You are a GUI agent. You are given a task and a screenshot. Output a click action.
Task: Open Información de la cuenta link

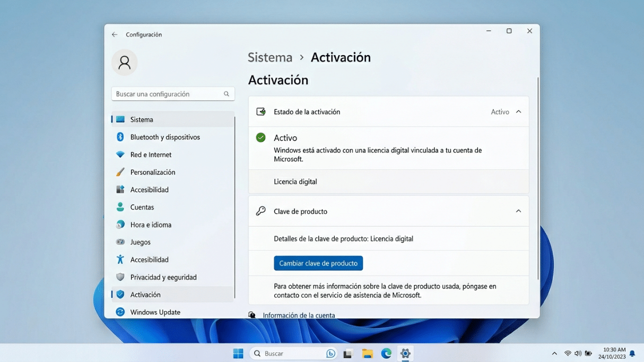point(299,315)
